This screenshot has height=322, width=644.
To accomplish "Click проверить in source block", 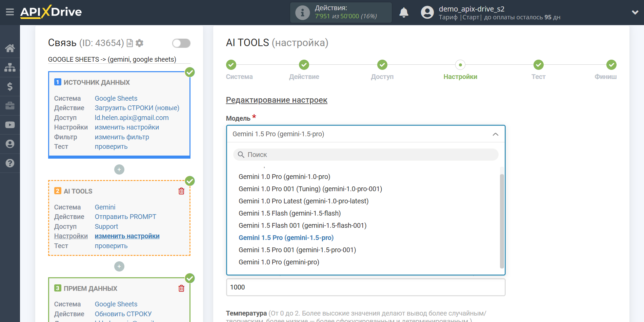I will click(x=111, y=146).
